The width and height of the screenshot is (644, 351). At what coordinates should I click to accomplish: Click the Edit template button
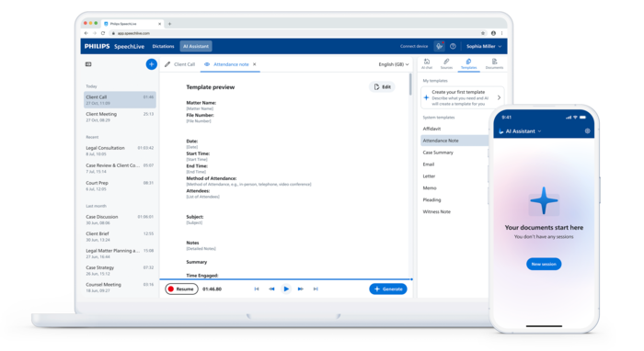click(x=382, y=87)
